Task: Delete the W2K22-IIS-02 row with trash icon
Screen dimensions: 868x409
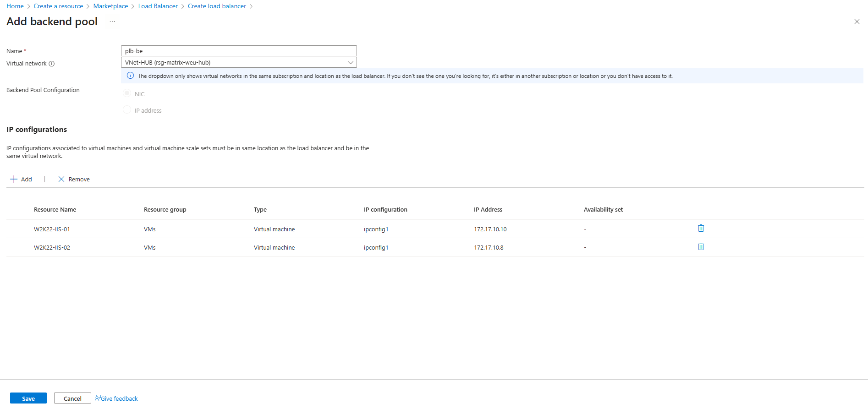Action: 701,246
